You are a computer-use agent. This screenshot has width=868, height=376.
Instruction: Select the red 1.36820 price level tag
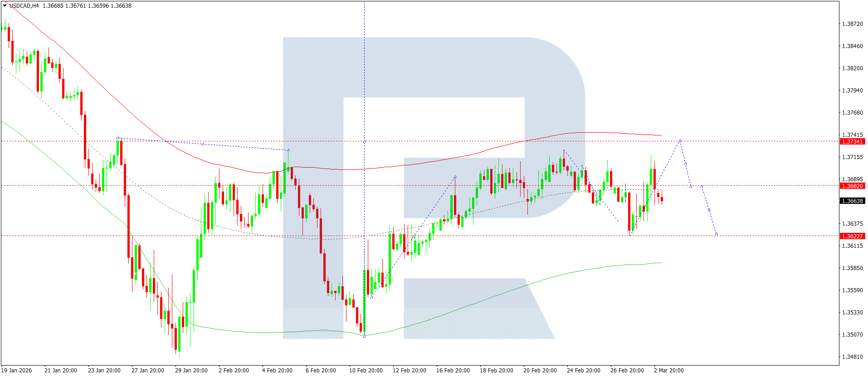852,186
